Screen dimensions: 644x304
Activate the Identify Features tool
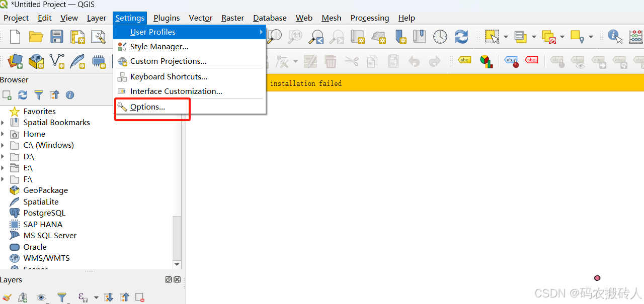pos(615,37)
